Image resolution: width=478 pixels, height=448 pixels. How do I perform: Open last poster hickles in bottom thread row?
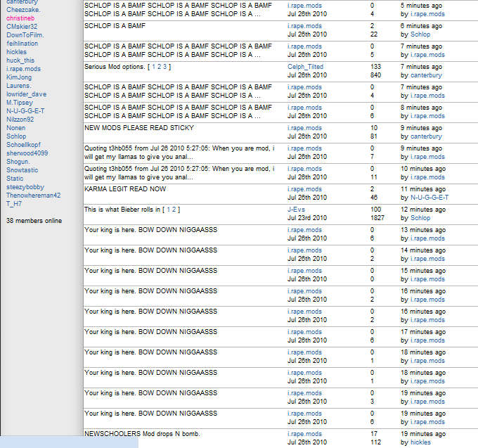click(422, 442)
